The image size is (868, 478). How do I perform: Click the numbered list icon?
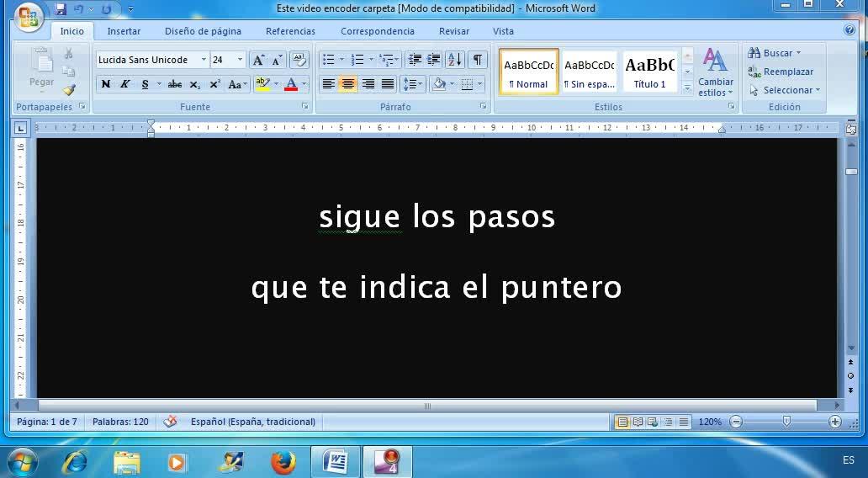click(357, 59)
